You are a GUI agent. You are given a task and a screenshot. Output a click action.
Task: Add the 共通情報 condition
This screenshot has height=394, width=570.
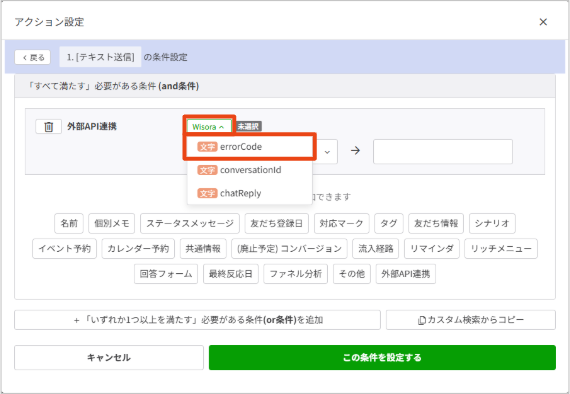coord(203,249)
